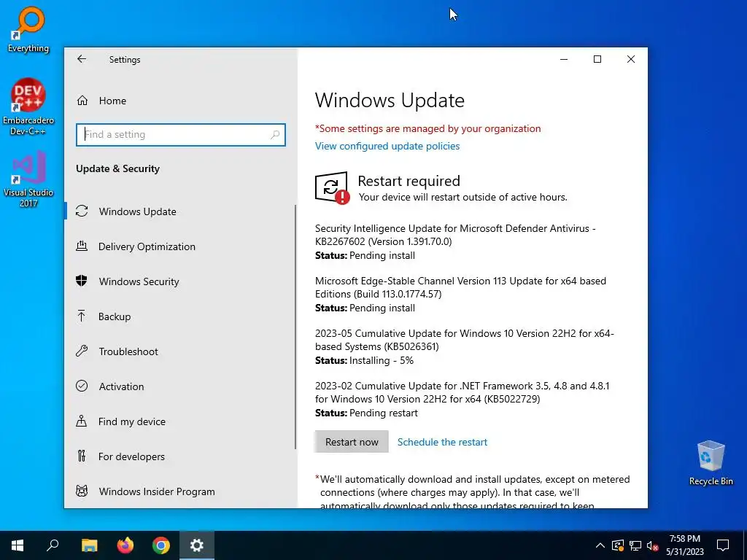Launch Firefox from taskbar
747x560 pixels.
[125, 545]
